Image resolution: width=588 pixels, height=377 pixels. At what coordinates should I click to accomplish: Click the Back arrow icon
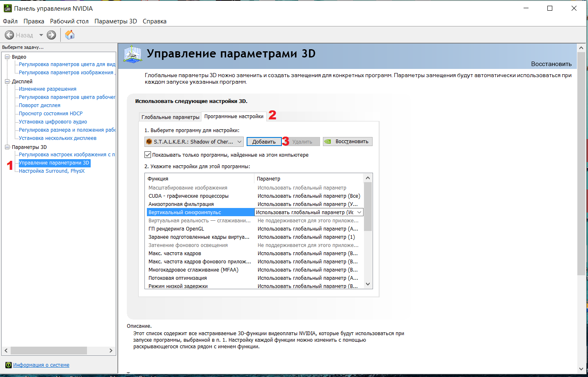point(9,35)
